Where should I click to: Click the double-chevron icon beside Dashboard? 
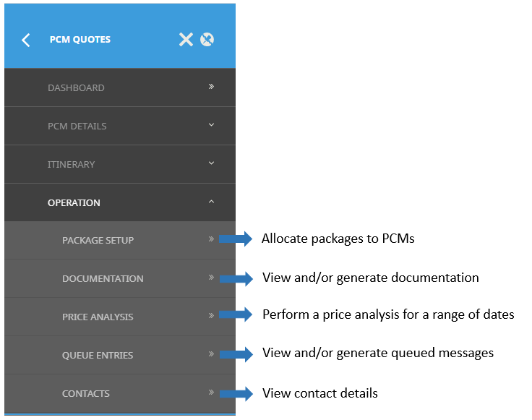click(211, 87)
